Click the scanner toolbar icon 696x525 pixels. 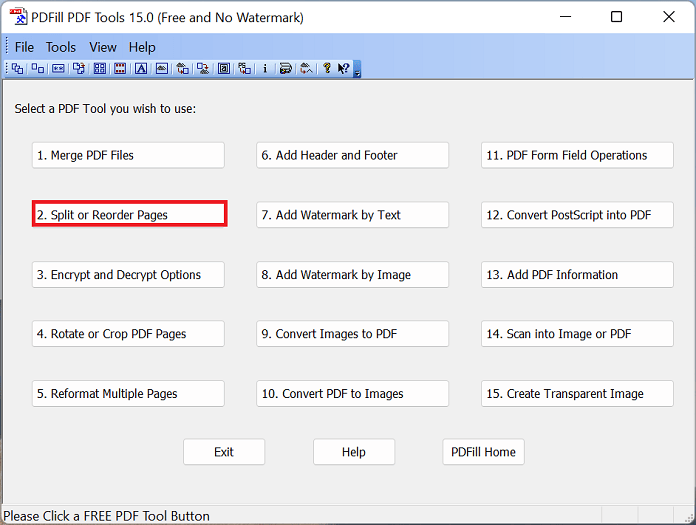(285, 69)
